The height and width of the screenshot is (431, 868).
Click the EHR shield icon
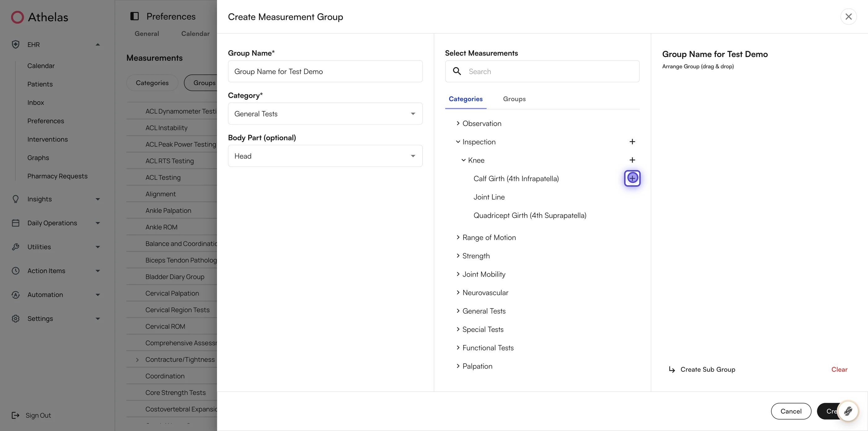(15, 44)
